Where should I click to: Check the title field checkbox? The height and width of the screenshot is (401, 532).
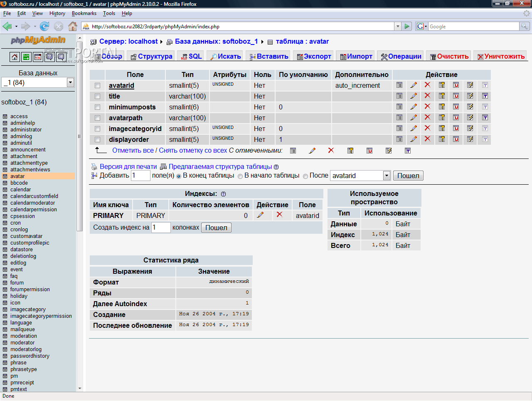point(97,96)
